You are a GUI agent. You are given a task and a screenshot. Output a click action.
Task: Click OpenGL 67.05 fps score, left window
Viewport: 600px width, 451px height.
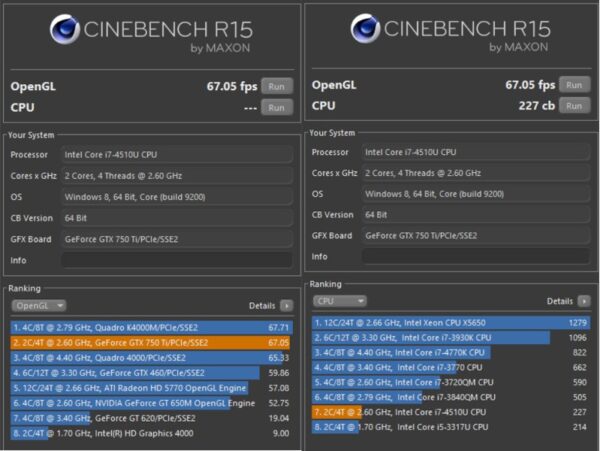tap(232, 86)
